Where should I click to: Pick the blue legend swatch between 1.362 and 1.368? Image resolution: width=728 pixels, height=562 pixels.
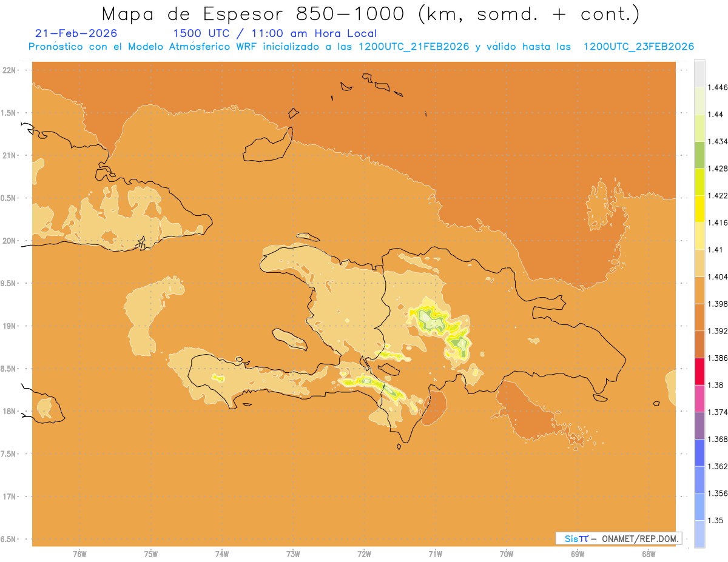click(x=699, y=452)
